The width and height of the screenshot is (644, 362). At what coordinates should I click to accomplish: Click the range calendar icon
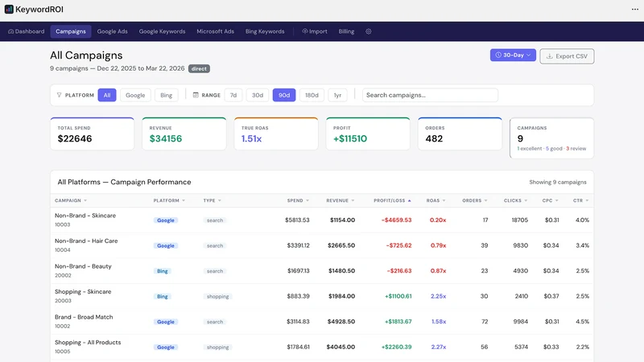196,95
